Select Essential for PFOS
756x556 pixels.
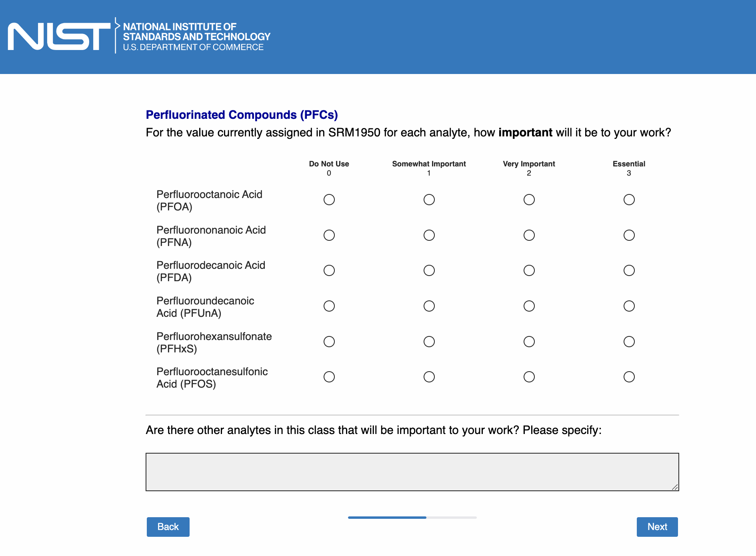(629, 377)
